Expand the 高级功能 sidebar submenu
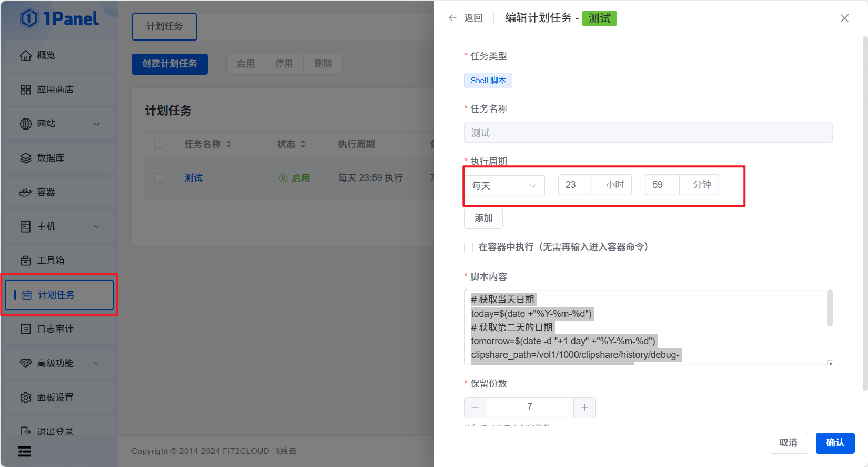Viewport: 868px width, 467px height. [x=96, y=363]
